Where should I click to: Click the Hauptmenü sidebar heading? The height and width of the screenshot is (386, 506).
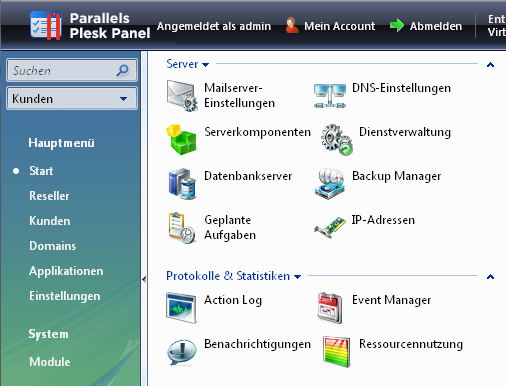click(61, 143)
